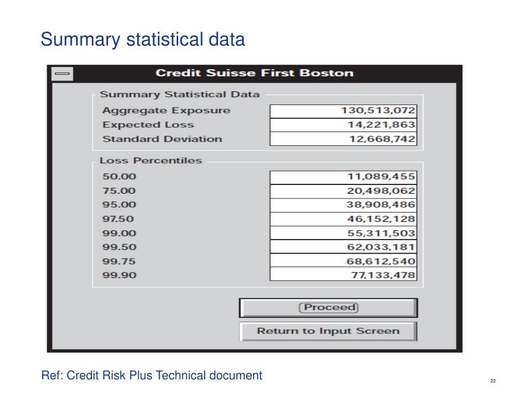
Task: Click the Summary Statistical Data group heading
Action: point(179,95)
